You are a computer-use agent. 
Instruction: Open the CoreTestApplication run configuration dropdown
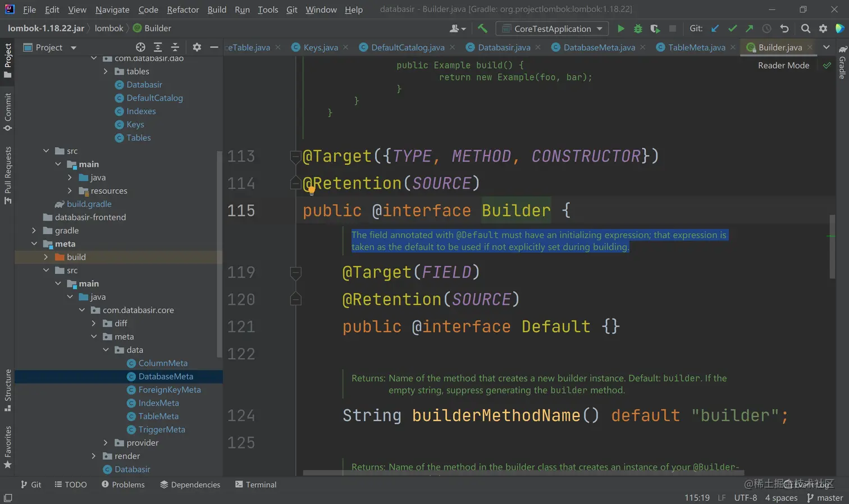[553, 29]
